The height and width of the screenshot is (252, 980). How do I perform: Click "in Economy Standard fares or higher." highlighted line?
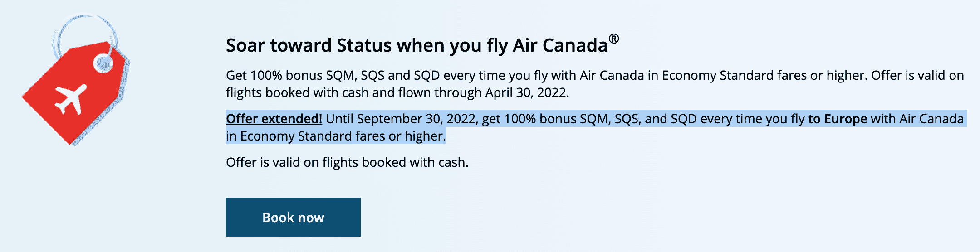point(336,136)
